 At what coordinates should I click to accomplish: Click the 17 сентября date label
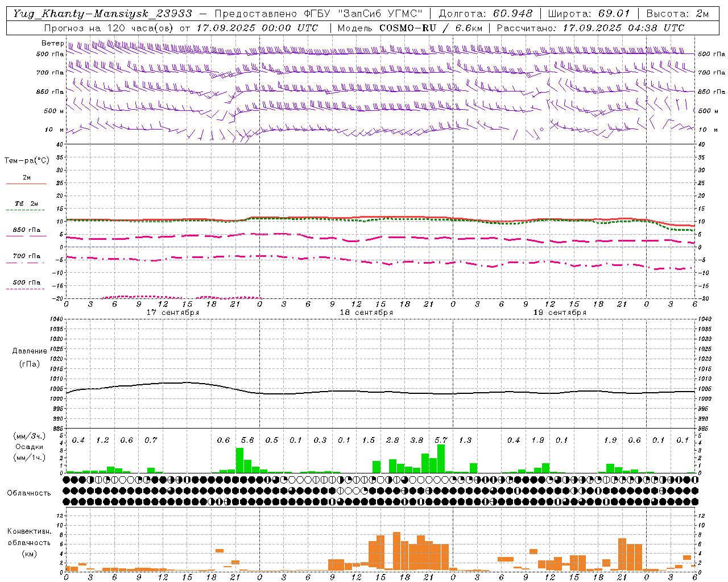click(x=173, y=313)
